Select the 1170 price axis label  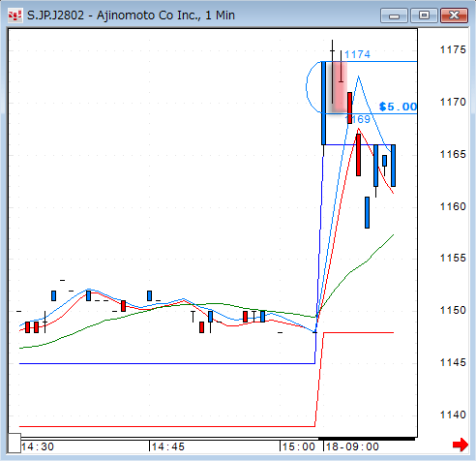pos(453,102)
